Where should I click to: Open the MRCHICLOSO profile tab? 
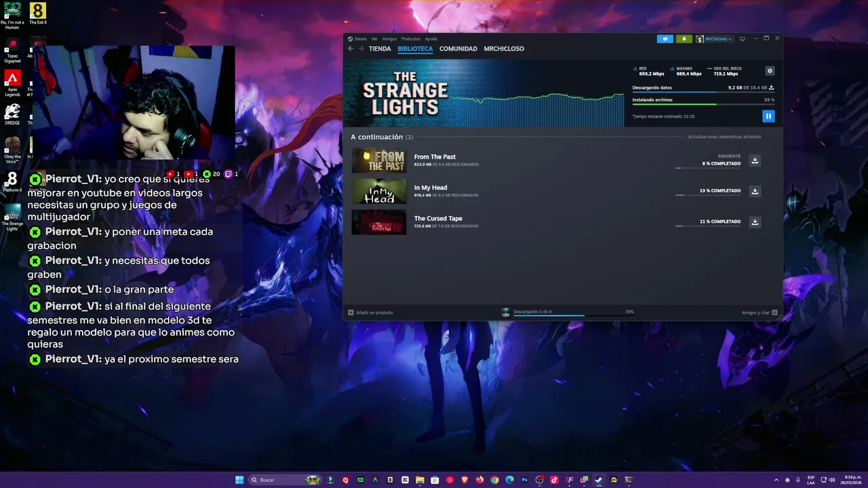pyautogui.click(x=504, y=49)
